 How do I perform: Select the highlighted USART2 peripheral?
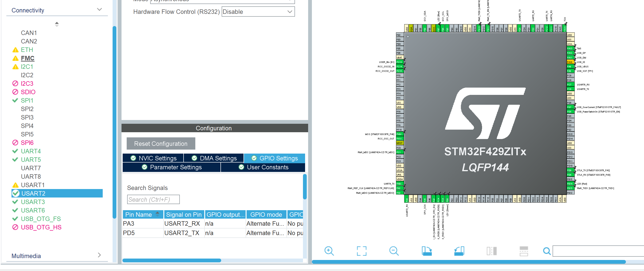(57, 193)
